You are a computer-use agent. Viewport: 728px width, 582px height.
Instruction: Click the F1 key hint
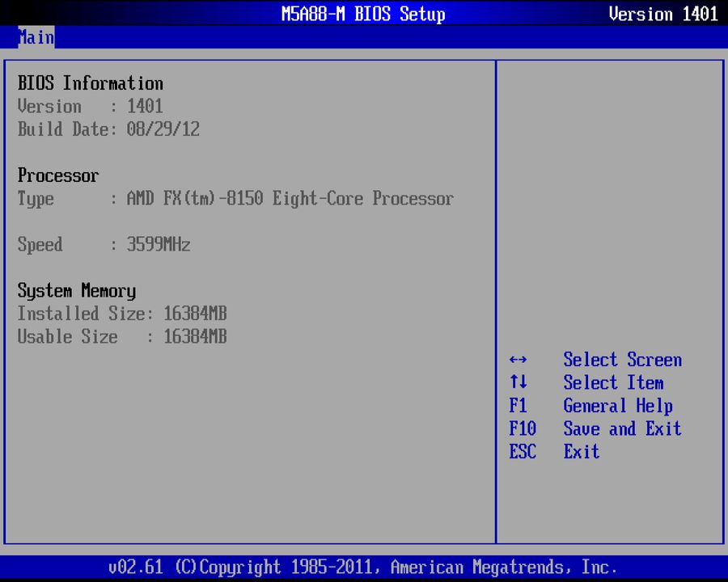point(518,405)
